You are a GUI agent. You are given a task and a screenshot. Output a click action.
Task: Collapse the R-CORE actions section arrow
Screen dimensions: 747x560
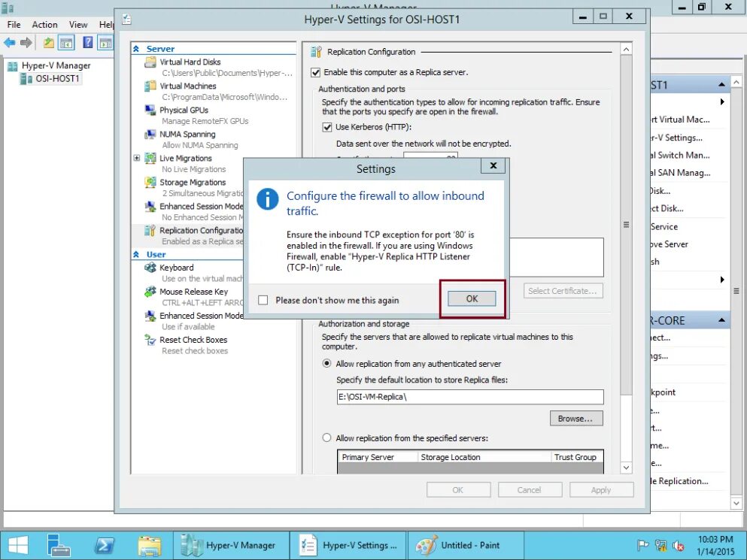tap(721, 320)
